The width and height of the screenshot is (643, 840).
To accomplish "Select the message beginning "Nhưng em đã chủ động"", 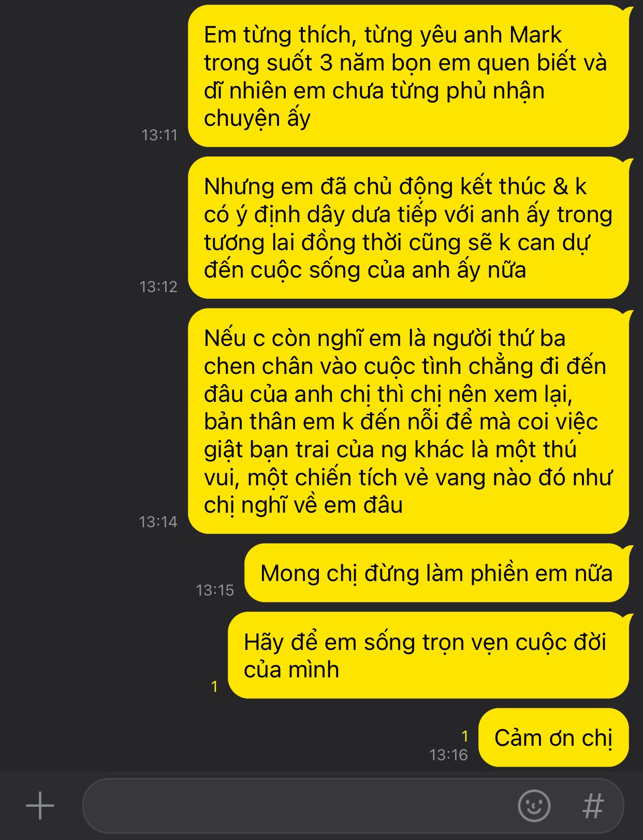I will [x=408, y=228].
